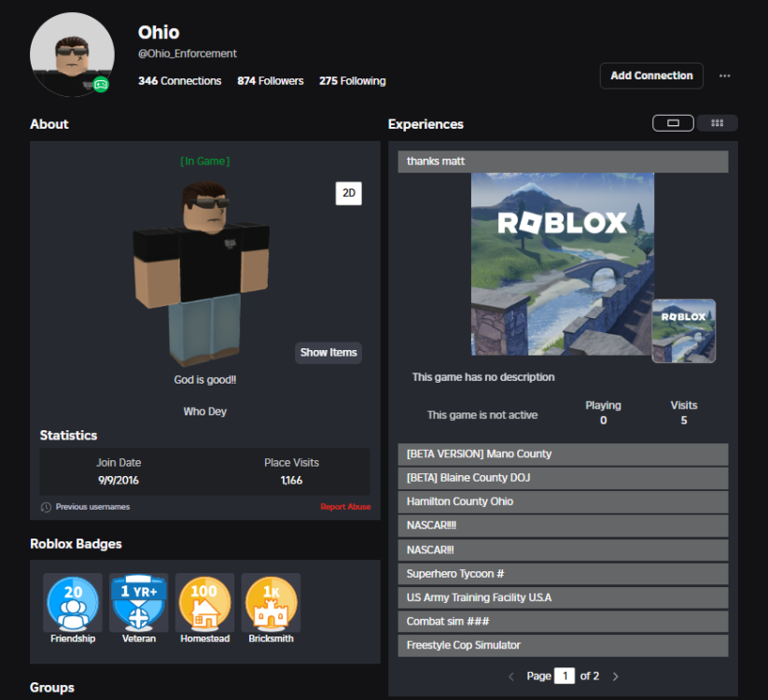This screenshot has height=700, width=768.
Task: Click the Ohio profile avatar headshot
Action: tap(72, 54)
